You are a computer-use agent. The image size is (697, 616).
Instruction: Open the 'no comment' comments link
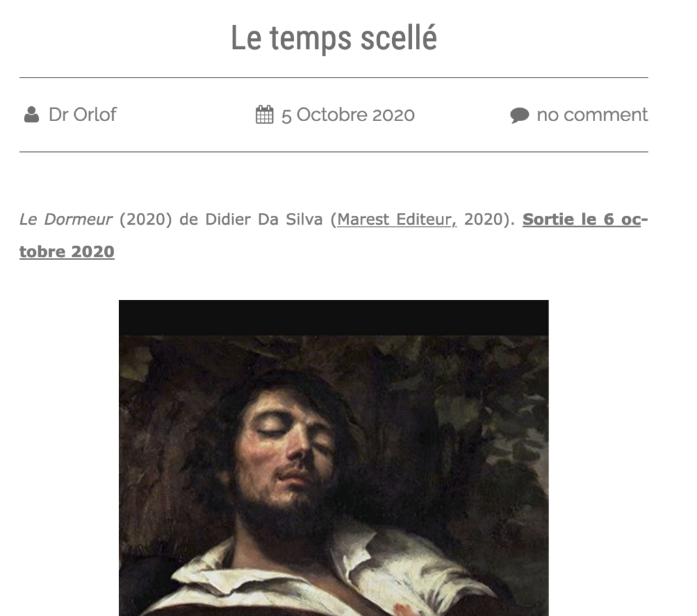[592, 114]
